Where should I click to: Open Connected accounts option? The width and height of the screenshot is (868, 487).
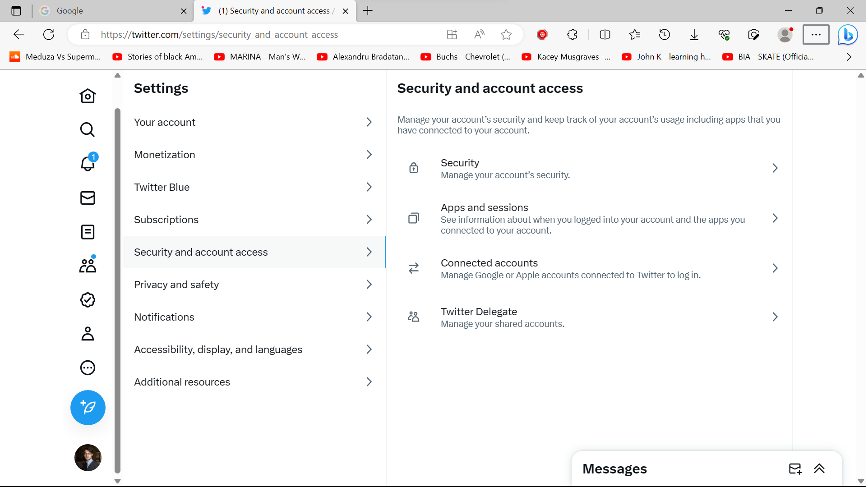click(x=589, y=268)
